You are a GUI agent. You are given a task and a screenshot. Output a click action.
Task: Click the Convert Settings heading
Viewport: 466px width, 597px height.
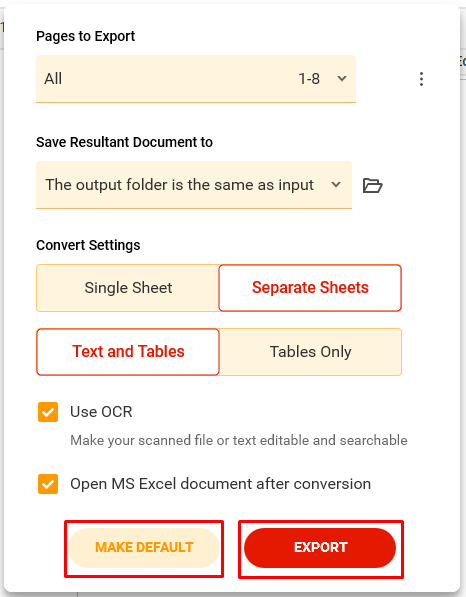pos(88,245)
